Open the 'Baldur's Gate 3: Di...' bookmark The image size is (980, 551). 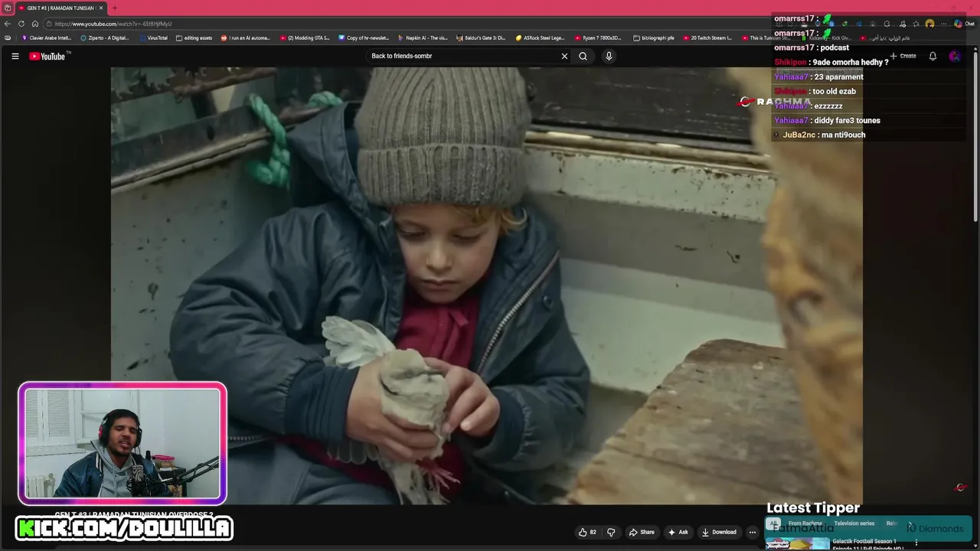click(482, 37)
